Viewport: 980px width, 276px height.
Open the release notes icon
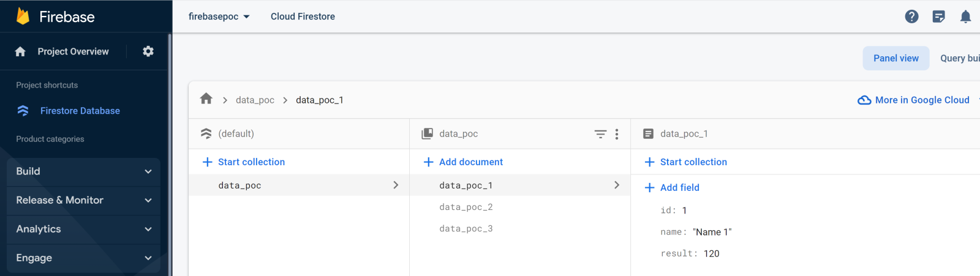(x=938, y=17)
